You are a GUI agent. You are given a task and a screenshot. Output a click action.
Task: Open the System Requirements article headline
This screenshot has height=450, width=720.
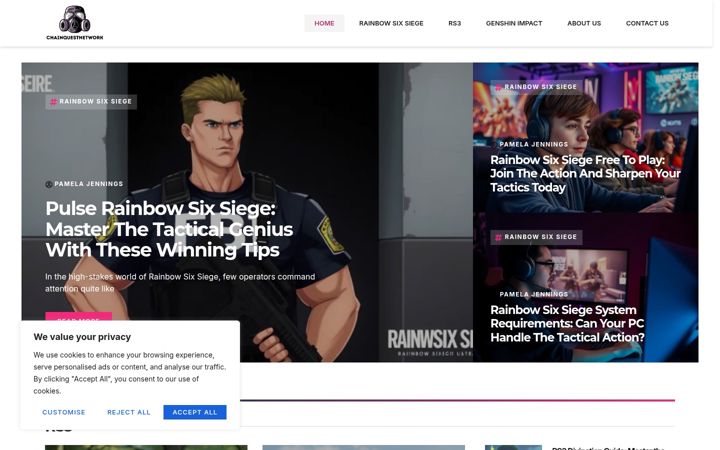click(x=568, y=324)
